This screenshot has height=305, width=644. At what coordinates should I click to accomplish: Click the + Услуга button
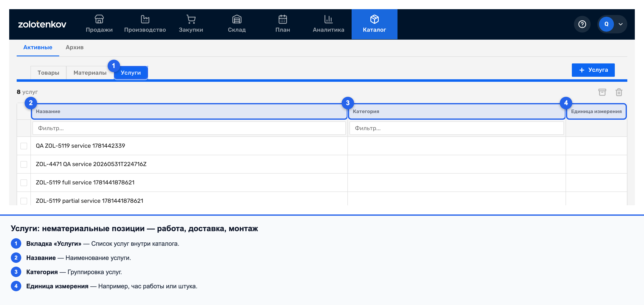[593, 70]
